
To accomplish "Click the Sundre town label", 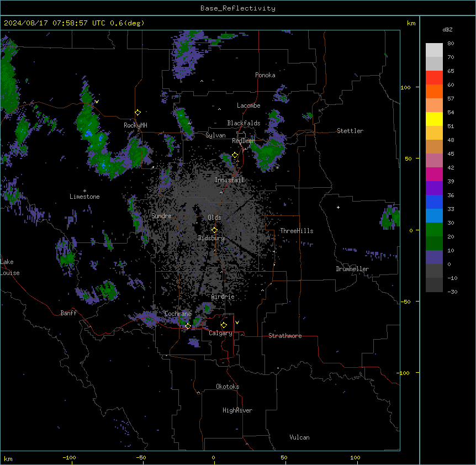I will click(161, 216).
